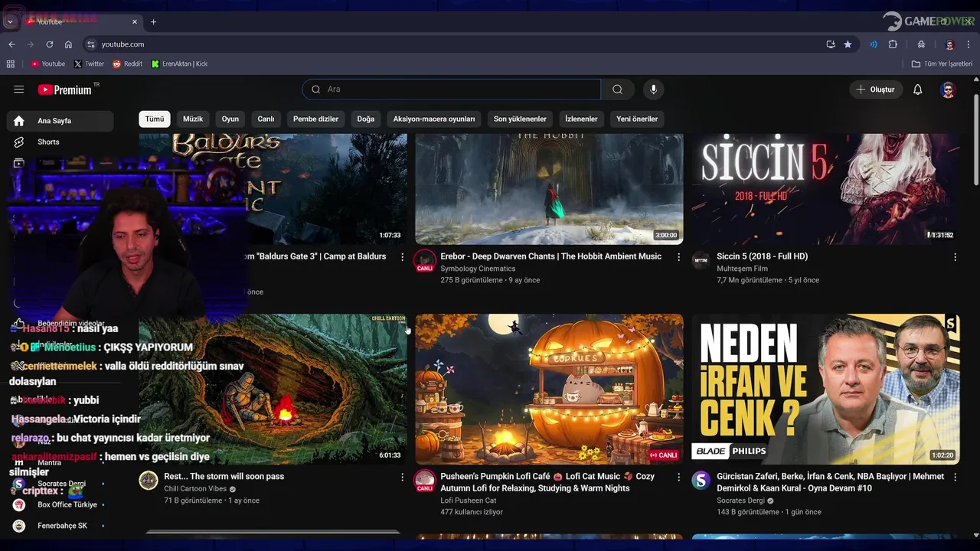Viewport: 980px width, 551px height.
Task: Open Lofi Pusheen Cat channel name
Action: [x=468, y=500]
